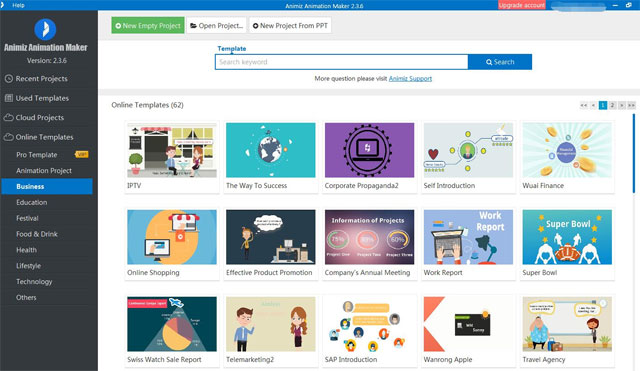Select page 2 of templates
640x371 pixels.
click(612, 105)
